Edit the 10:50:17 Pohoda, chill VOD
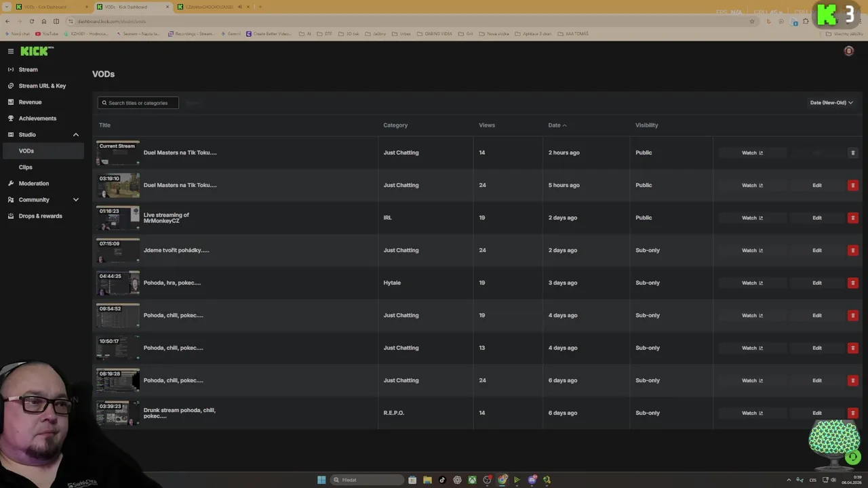Image resolution: width=868 pixels, height=488 pixels. (x=817, y=348)
